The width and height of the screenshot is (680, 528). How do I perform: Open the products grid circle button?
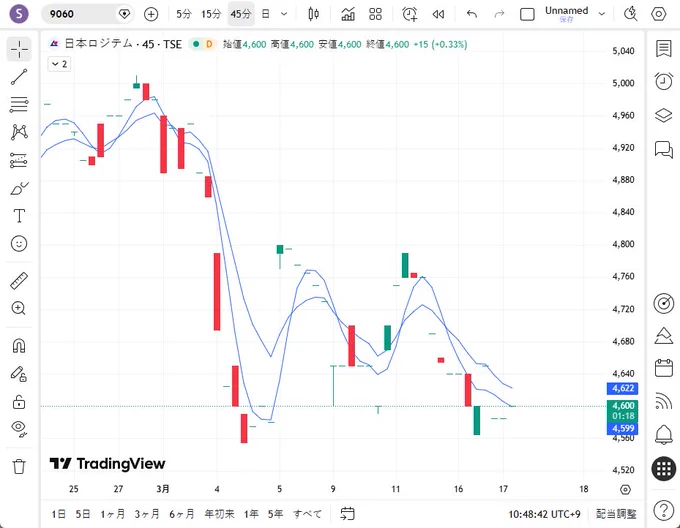tap(664, 469)
